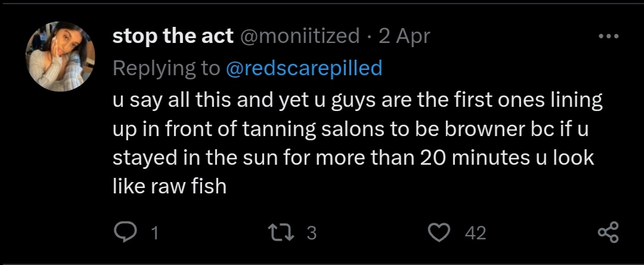Click the reply speech bubble icon

[x=123, y=232]
